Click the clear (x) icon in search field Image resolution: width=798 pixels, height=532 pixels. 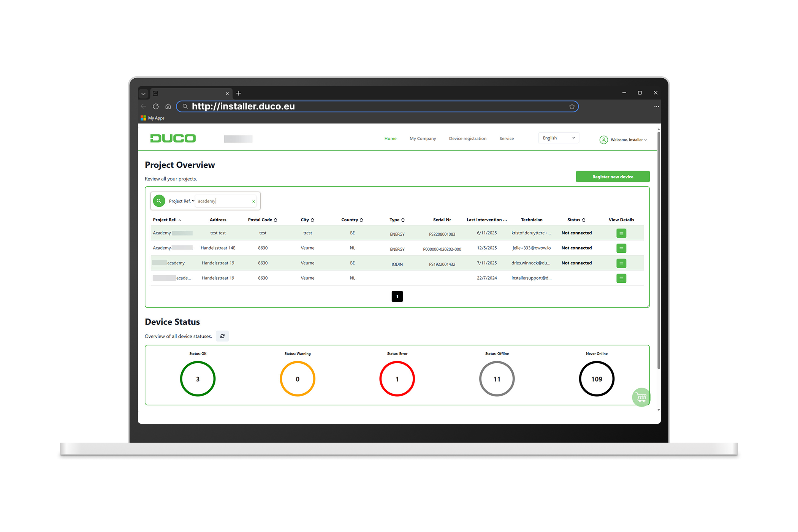tap(253, 201)
